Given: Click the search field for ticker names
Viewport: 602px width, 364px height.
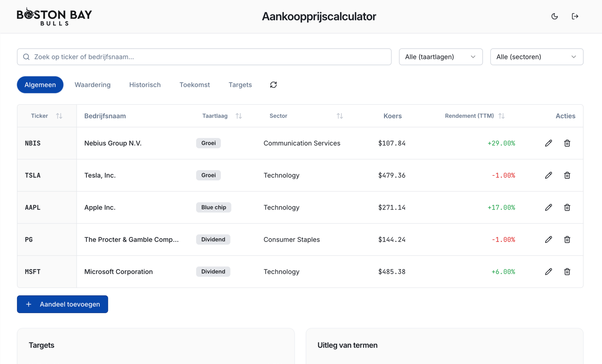Looking at the screenshot, I should [203, 57].
